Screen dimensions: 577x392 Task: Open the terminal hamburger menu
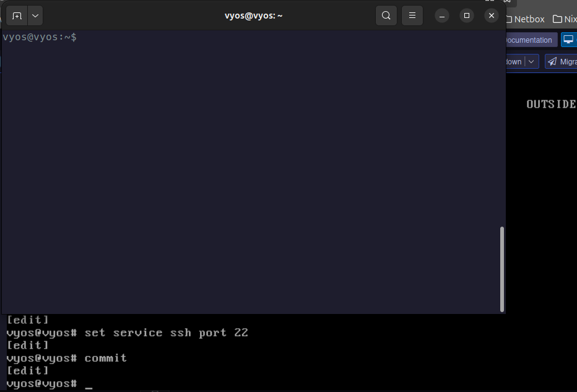pos(412,15)
